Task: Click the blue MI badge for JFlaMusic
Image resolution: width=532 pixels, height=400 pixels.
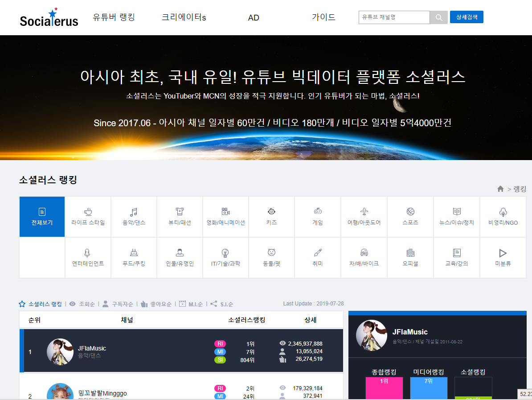Action: (220, 352)
